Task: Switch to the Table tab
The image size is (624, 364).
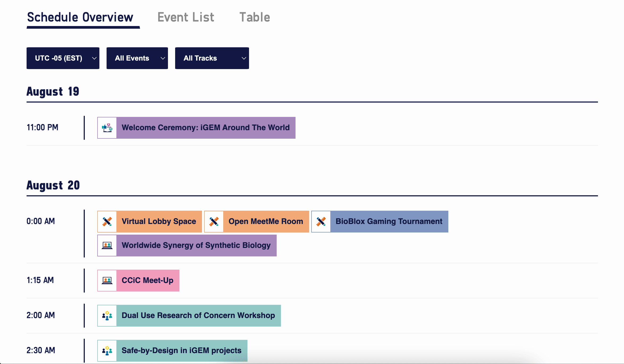Action: (x=255, y=18)
